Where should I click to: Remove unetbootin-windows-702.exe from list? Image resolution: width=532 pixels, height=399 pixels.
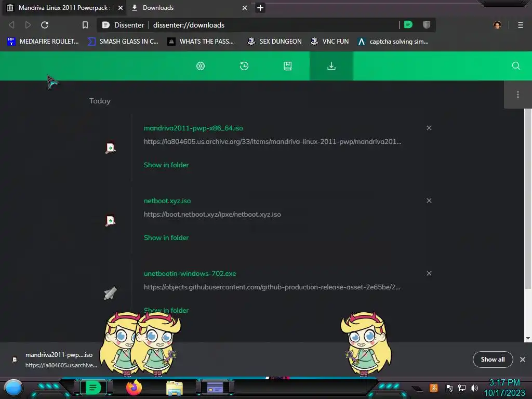pos(429,273)
